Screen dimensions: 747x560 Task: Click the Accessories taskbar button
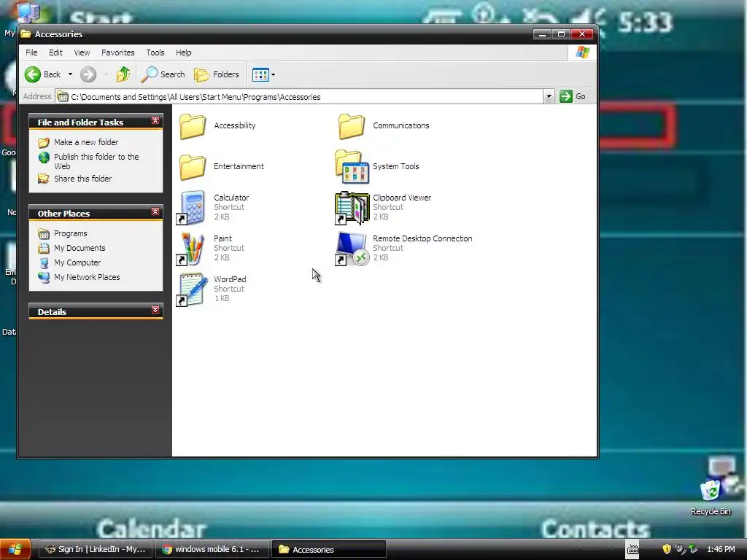[329, 549]
